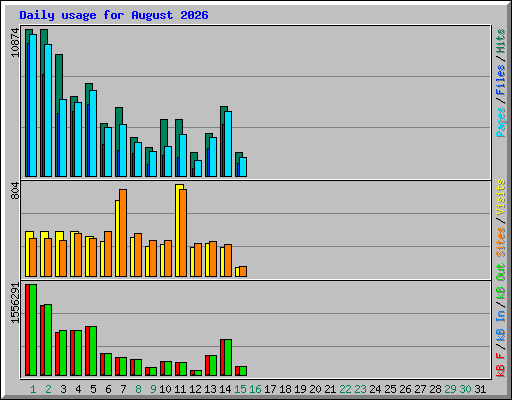Click day 15 on the x-axis
This screenshot has width=512, height=400.
(x=240, y=389)
